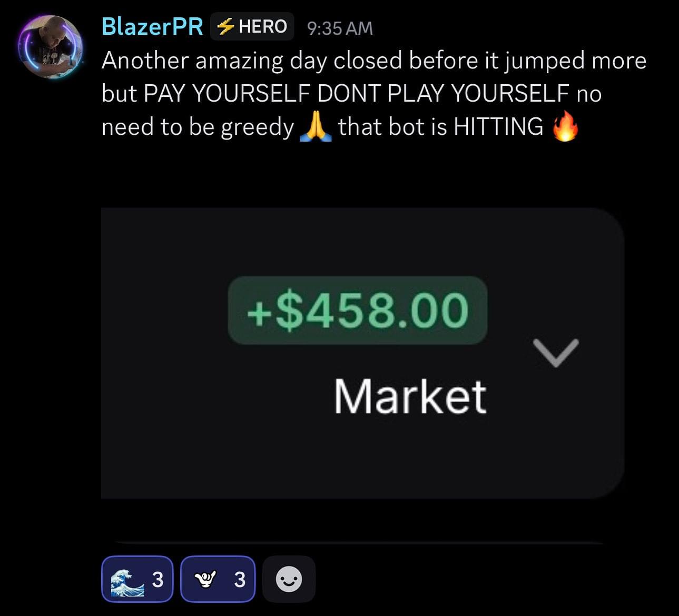Click the green +$458.00 profit badge
This screenshot has width=679, height=616.
(358, 311)
